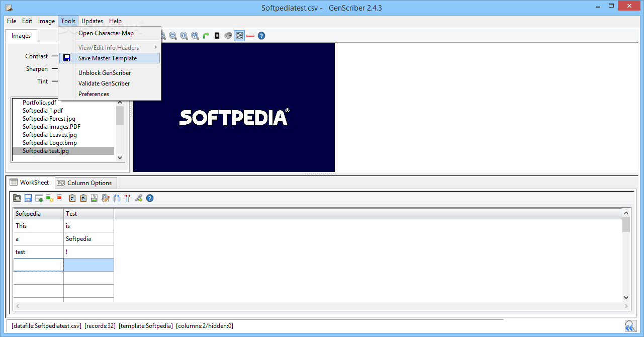Select the cell containing 'test'

(38, 252)
